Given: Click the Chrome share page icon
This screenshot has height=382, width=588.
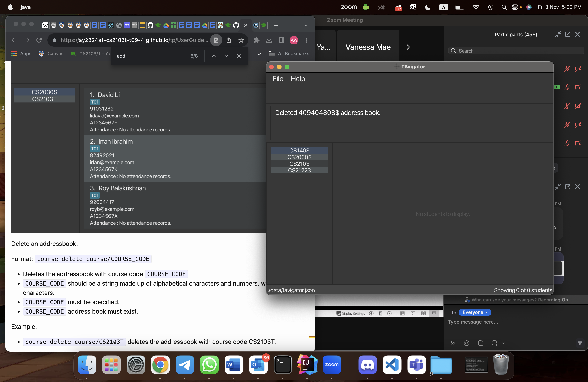Looking at the screenshot, I should (228, 40).
